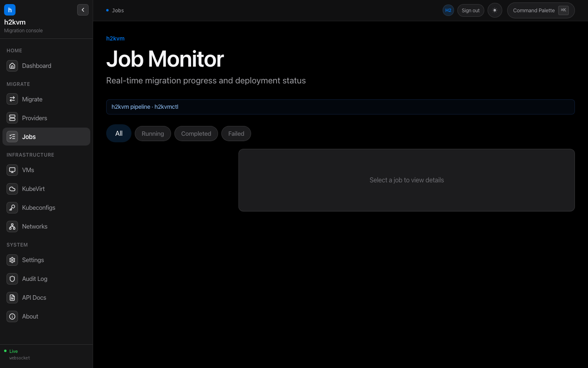This screenshot has height=368, width=588.
Task: Open the Command Palette
Action: tap(541, 11)
